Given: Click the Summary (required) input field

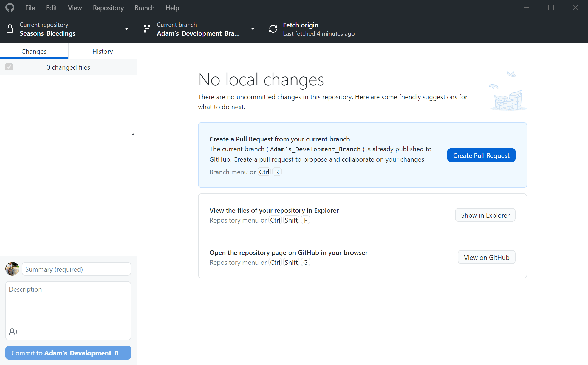Looking at the screenshot, I should tap(77, 269).
